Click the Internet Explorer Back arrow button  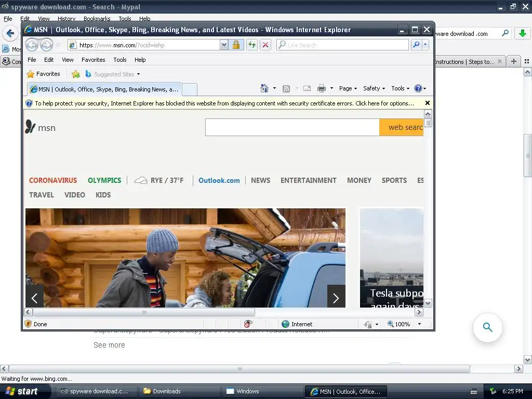click(32, 45)
